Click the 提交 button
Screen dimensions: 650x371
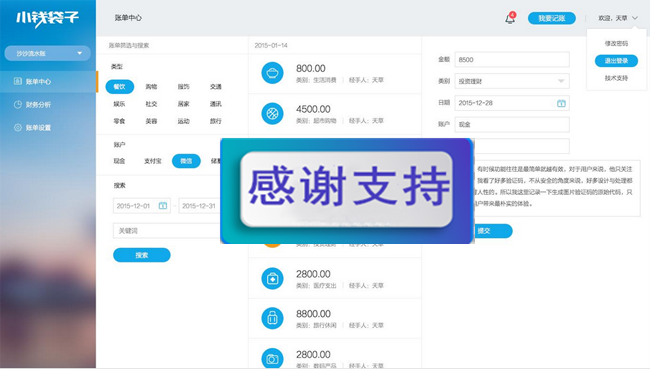493,231
